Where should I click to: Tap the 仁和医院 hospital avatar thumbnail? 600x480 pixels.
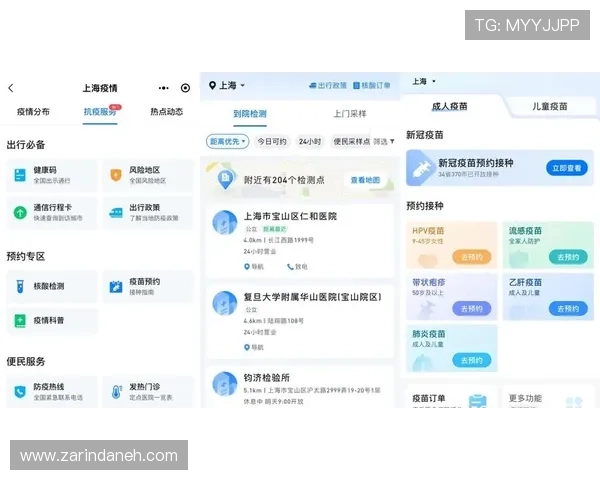tap(225, 222)
